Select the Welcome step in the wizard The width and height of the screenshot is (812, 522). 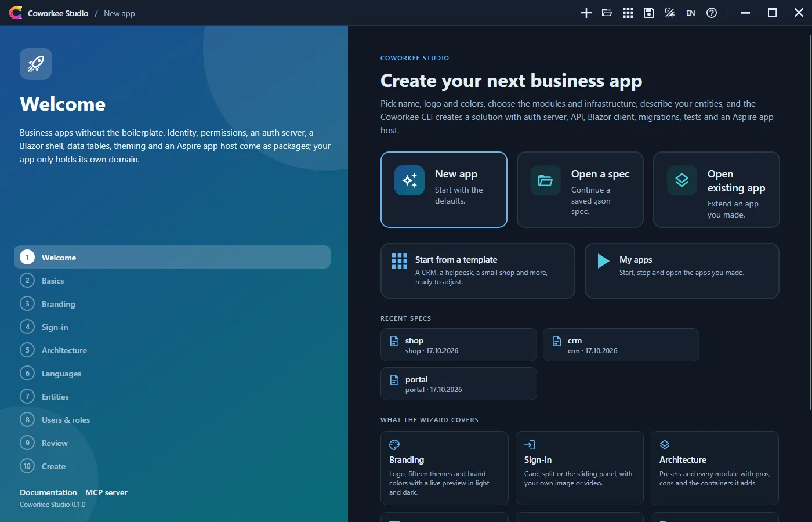pyautogui.click(x=172, y=257)
